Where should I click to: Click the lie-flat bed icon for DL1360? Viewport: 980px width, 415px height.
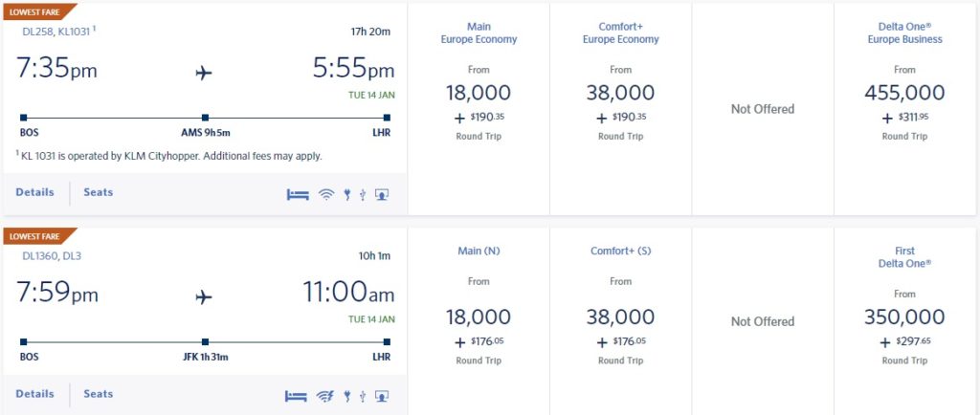click(x=296, y=395)
